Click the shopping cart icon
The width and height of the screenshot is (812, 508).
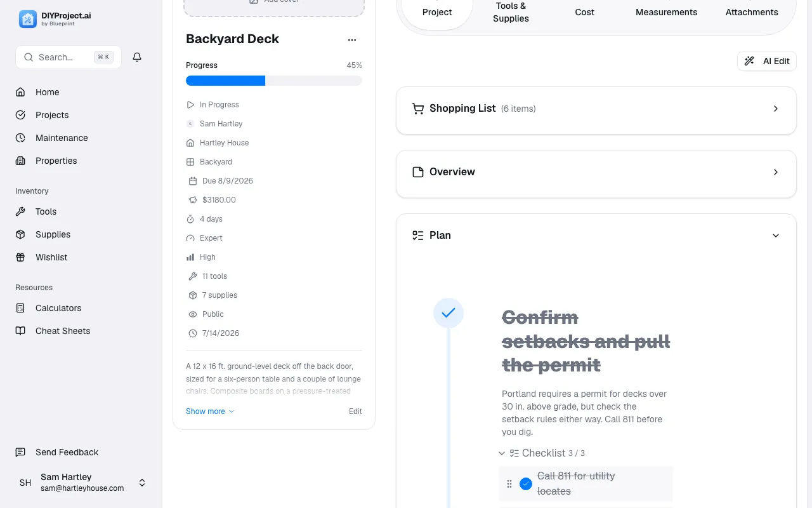coord(418,109)
